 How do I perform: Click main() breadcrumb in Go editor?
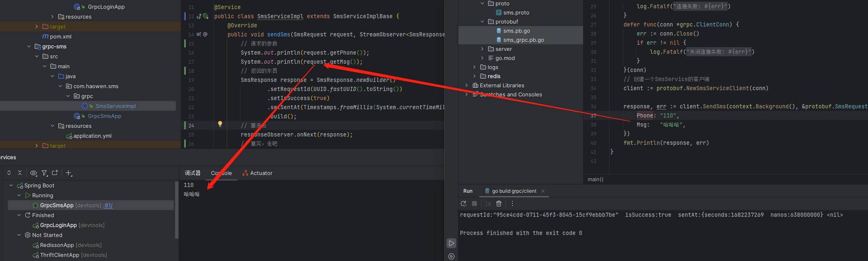coord(595,179)
